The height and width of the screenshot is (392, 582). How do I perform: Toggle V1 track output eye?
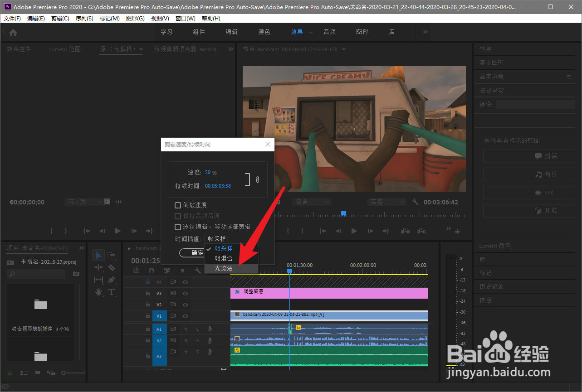tap(185, 316)
